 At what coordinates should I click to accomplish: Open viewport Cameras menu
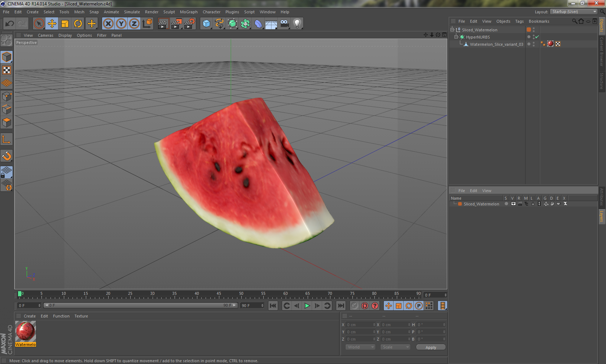45,35
